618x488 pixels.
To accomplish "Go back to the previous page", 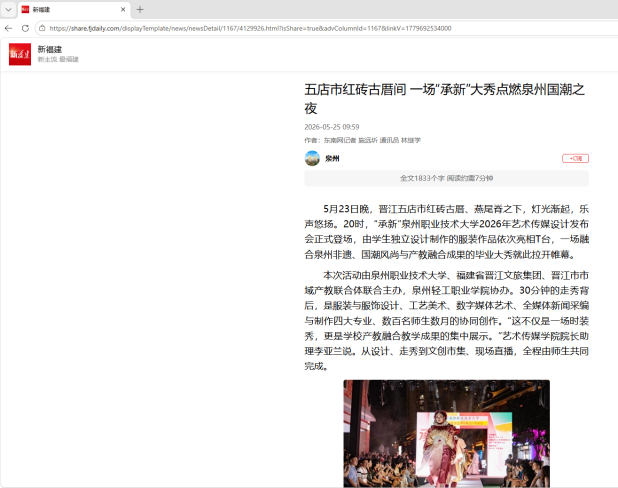I will click(8, 28).
